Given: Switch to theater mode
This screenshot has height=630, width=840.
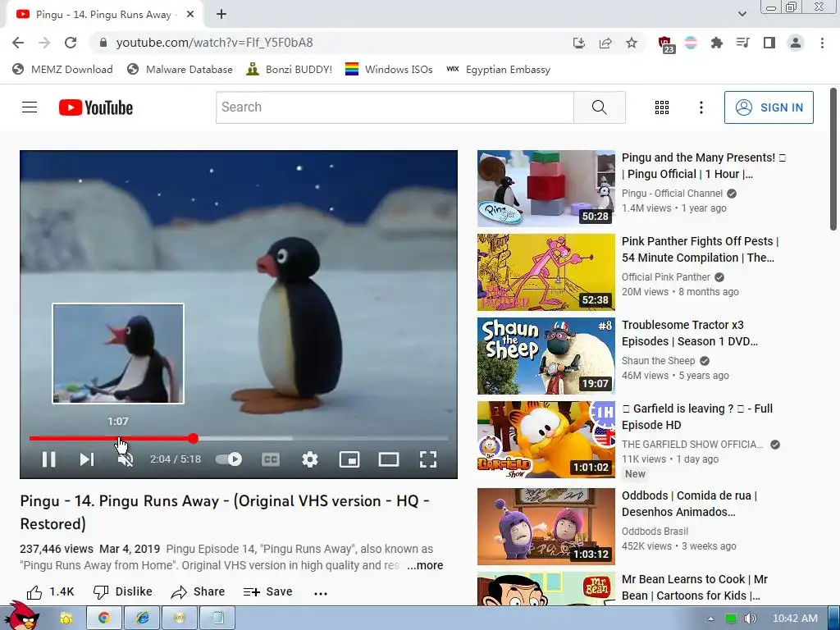Looking at the screenshot, I should click(388, 459).
